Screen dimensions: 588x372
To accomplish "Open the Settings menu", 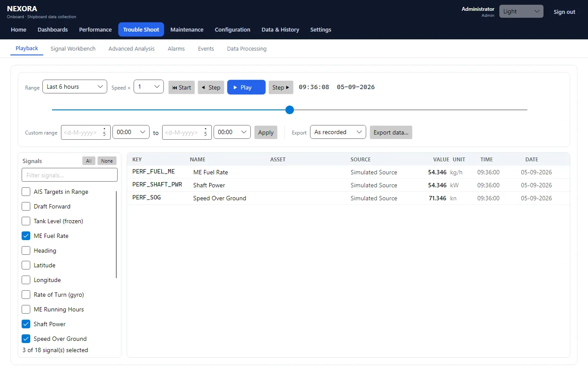I will click(321, 29).
